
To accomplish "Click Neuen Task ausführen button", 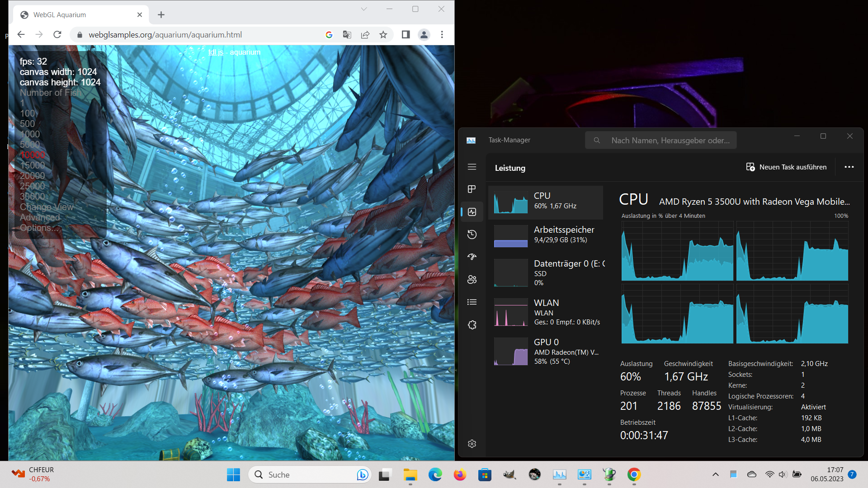I will click(786, 167).
